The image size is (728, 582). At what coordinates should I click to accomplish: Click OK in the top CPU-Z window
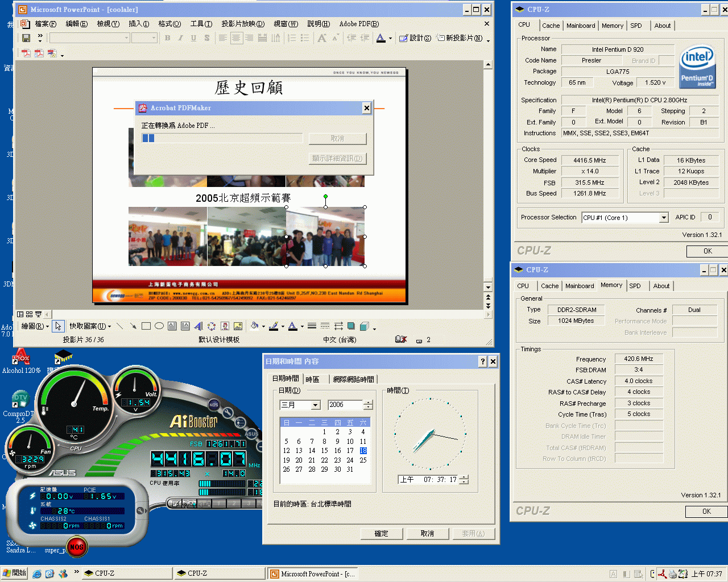tap(707, 251)
